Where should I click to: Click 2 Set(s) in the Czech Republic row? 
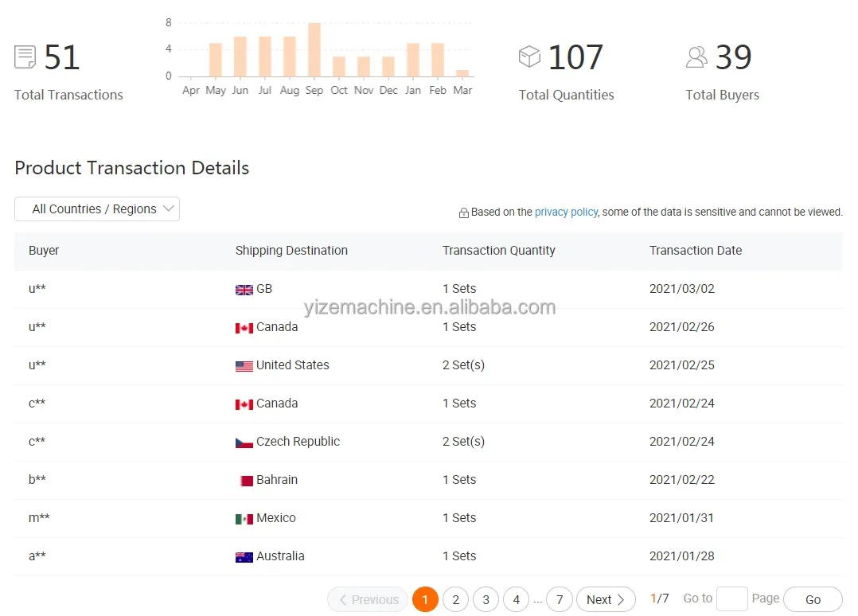pos(463,442)
